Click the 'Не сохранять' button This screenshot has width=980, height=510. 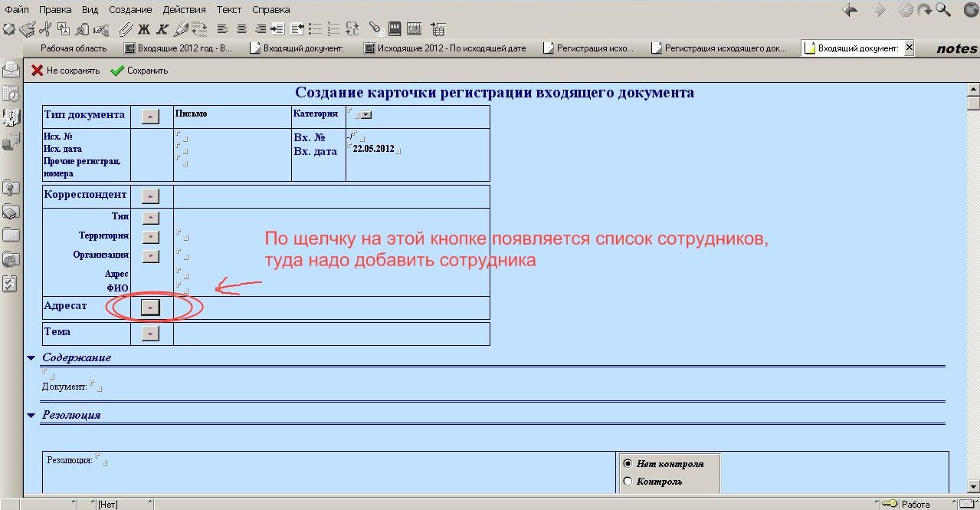click(66, 71)
